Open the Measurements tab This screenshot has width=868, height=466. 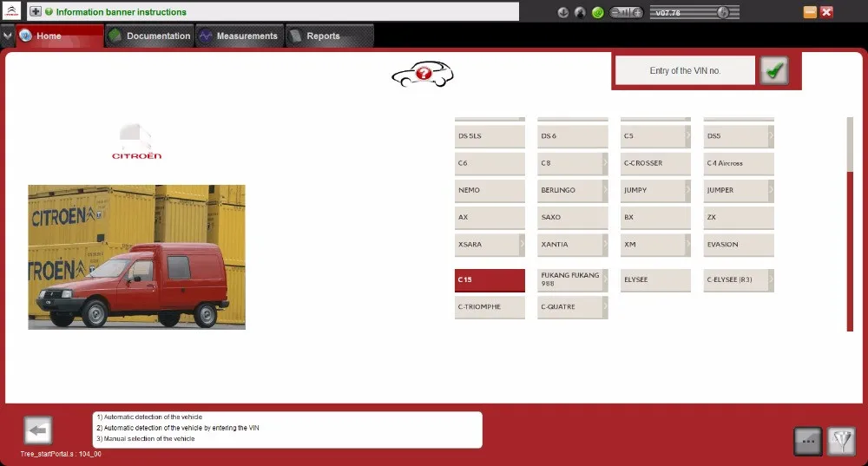pos(240,36)
